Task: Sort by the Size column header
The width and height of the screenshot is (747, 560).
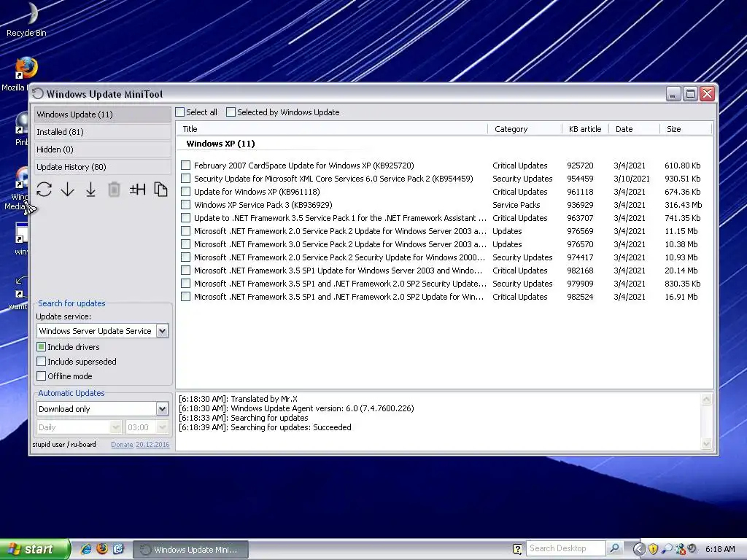Action: point(686,129)
